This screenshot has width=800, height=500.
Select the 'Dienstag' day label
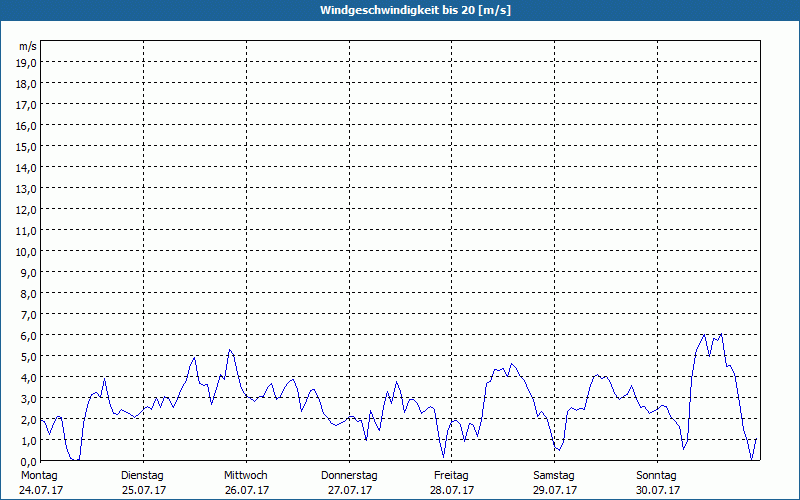coord(142,476)
